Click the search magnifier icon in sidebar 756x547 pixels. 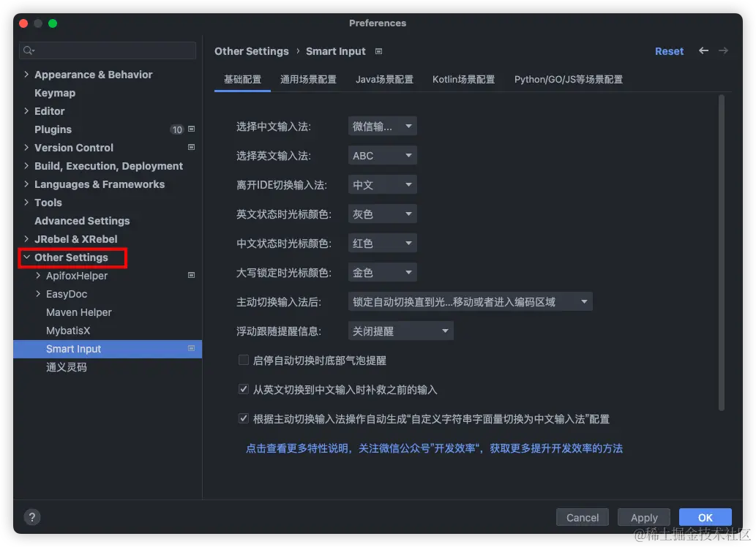[29, 50]
